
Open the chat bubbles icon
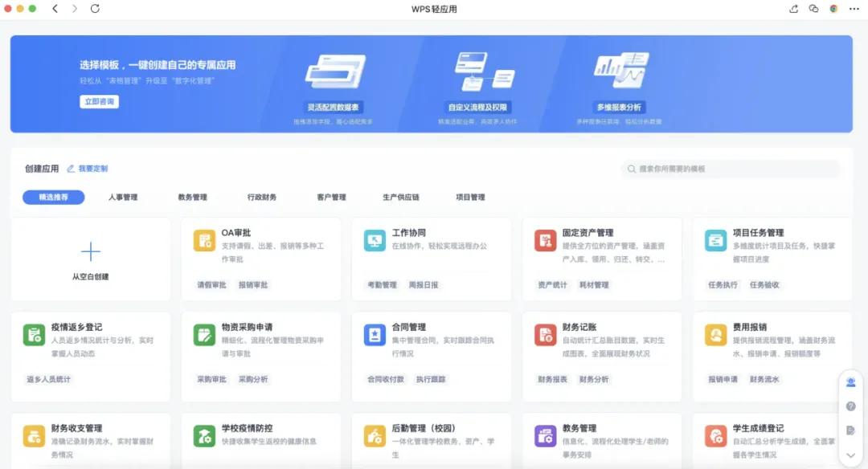[813, 8]
